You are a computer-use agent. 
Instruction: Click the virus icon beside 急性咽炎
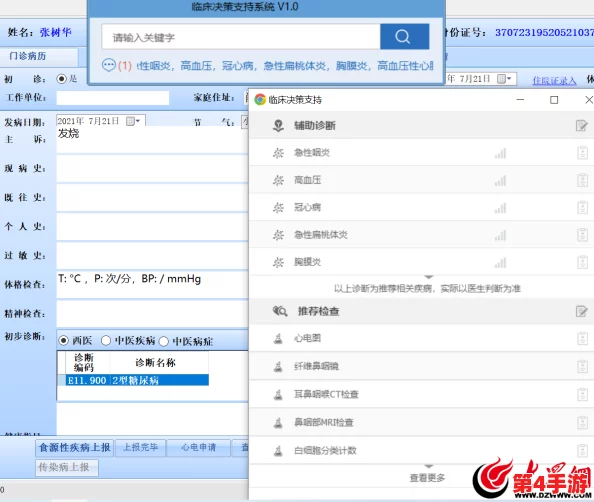278,153
